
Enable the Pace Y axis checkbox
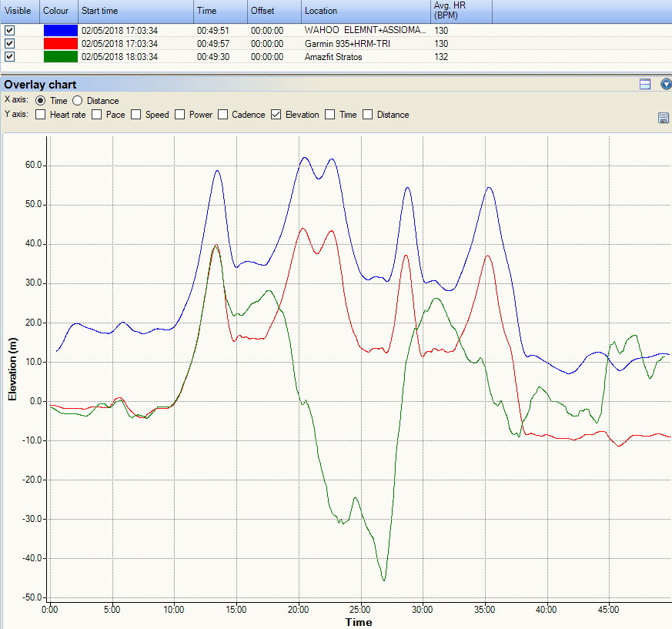97,115
